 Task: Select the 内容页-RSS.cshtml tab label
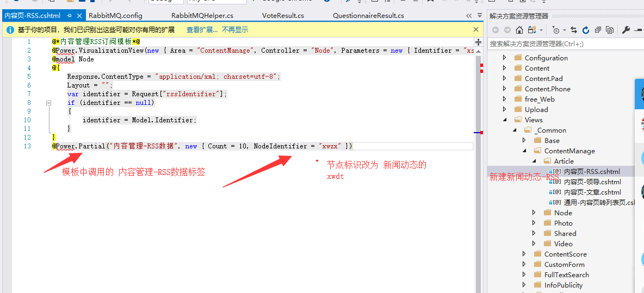pos(33,16)
